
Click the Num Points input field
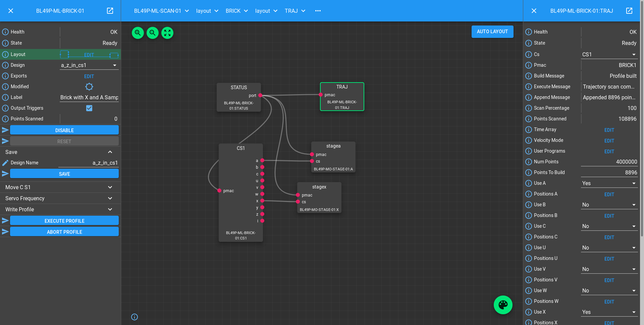pos(609,162)
